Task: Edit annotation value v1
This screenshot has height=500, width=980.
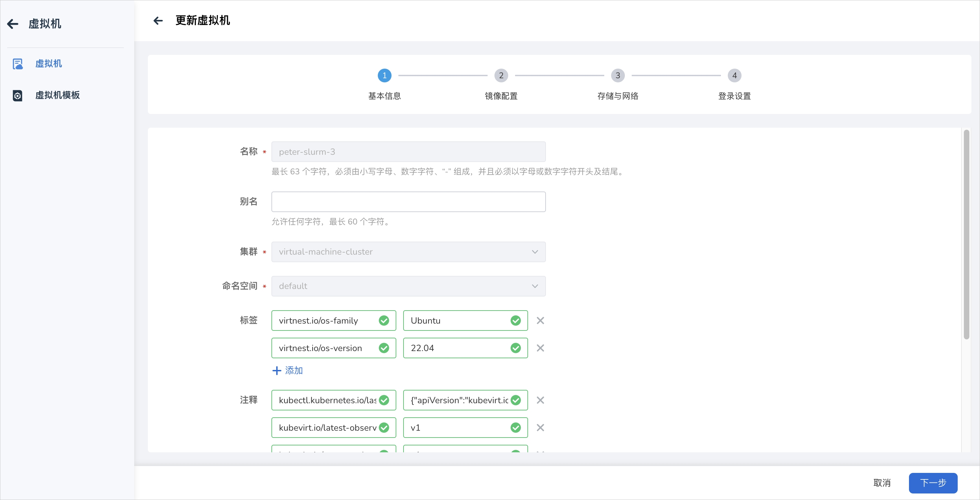Action: click(465, 427)
